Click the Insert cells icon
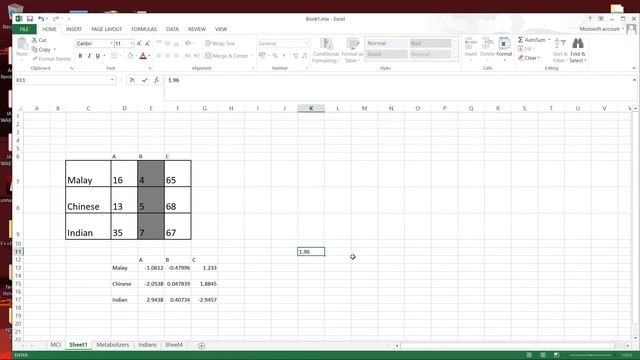Viewport: 640px width, 360px height. [471, 43]
